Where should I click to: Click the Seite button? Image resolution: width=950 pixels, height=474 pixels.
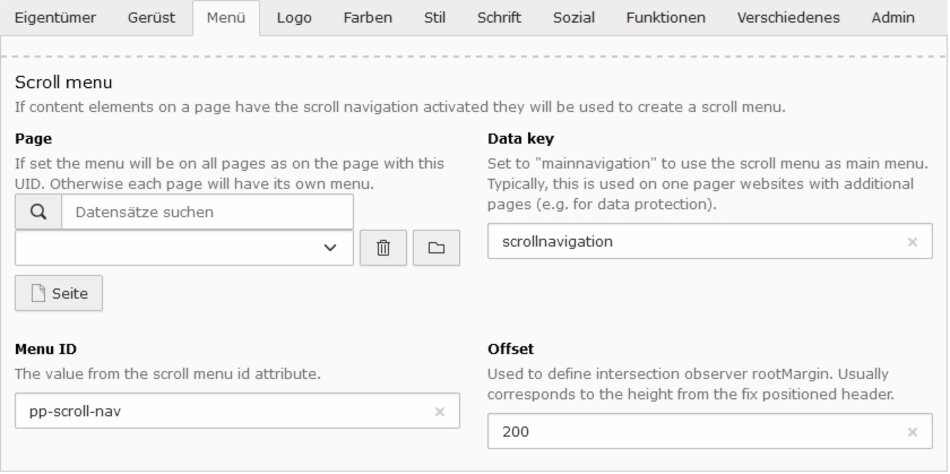[59, 293]
